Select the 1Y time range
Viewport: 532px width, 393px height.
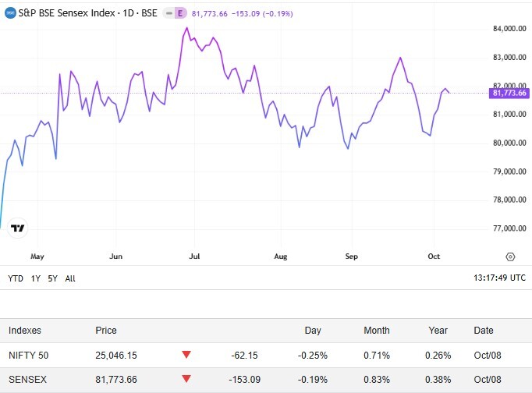click(36, 278)
